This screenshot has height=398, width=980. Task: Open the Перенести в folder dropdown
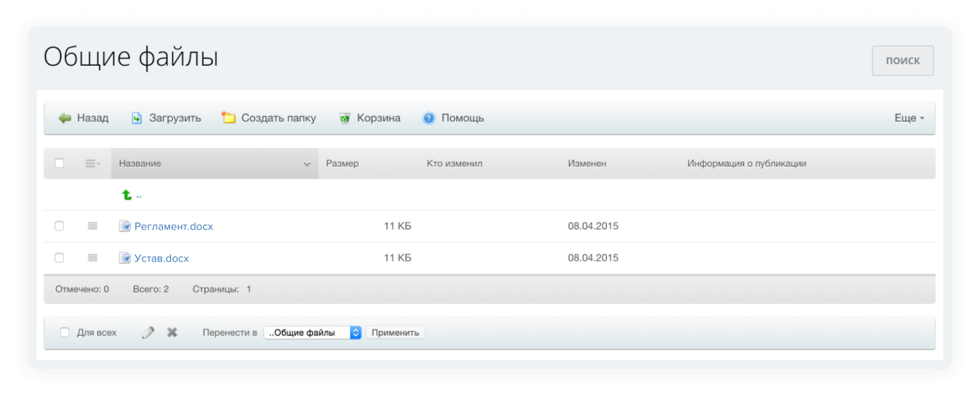(x=312, y=332)
